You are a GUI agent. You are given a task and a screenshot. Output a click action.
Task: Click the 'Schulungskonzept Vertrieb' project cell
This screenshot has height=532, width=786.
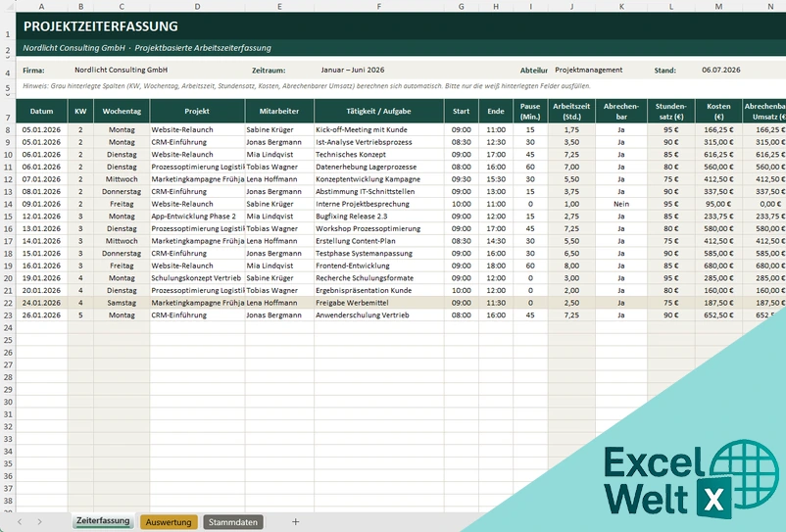[197, 278]
